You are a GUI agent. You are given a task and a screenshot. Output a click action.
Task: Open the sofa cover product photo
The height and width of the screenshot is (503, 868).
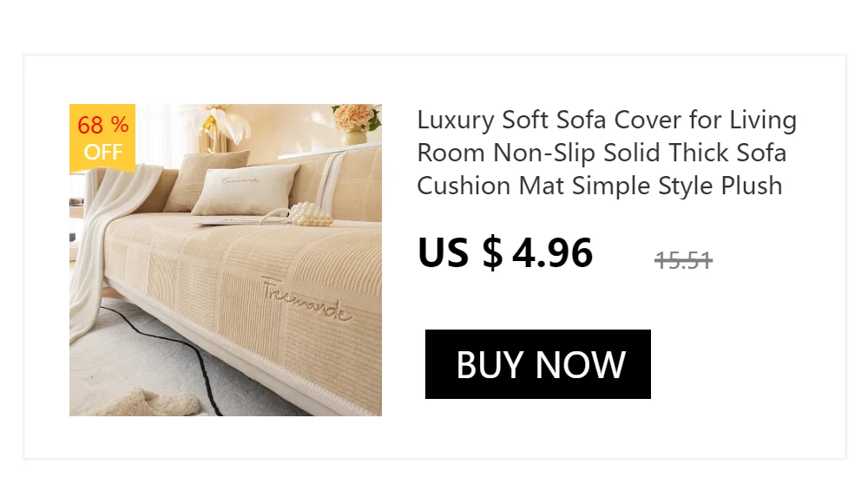click(226, 260)
